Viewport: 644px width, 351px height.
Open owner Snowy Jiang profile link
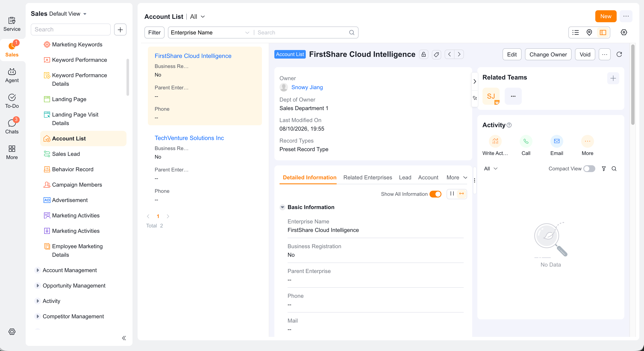[307, 87]
